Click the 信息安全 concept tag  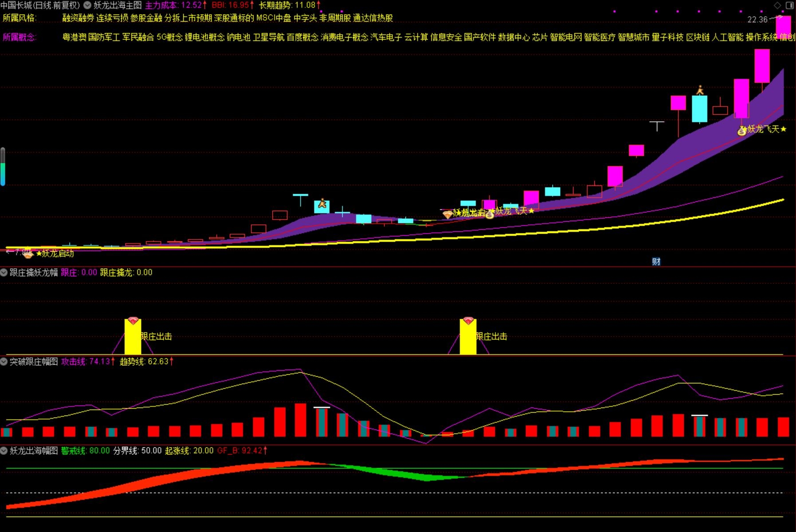tap(446, 37)
